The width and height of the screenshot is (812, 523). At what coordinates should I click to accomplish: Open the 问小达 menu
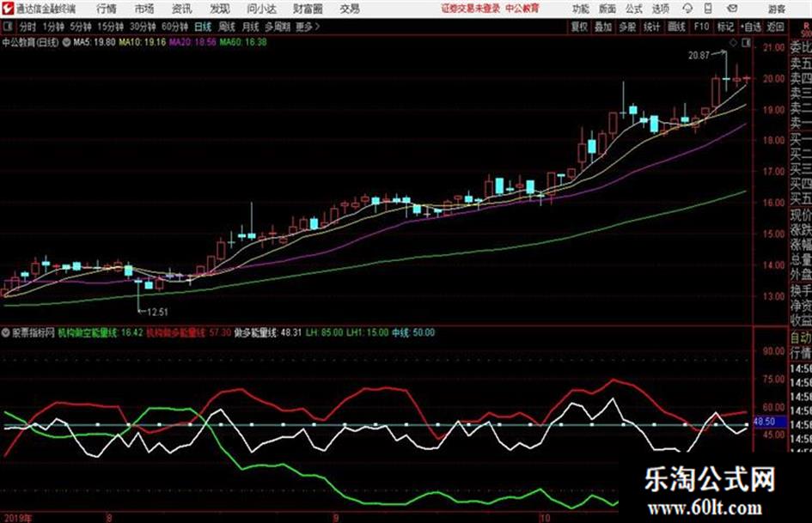click(261, 9)
